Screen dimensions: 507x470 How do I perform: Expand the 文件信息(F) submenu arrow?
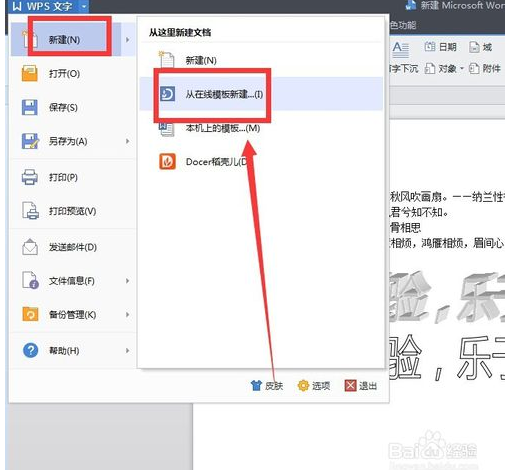[128, 281]
